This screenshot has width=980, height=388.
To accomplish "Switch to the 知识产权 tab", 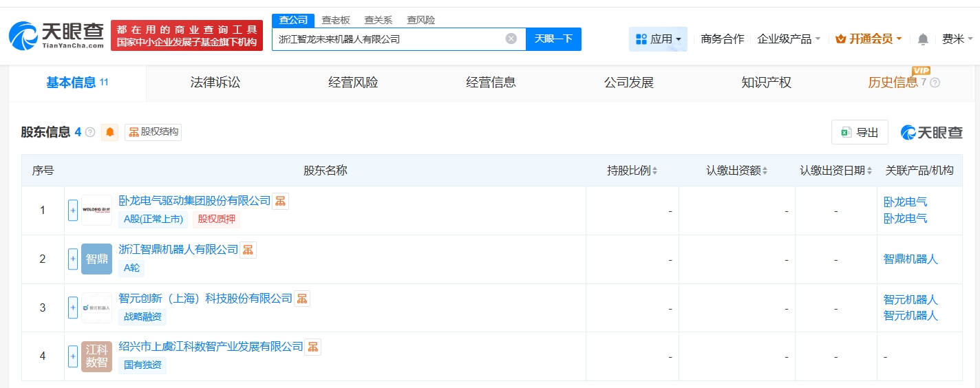I will (766, 83).
